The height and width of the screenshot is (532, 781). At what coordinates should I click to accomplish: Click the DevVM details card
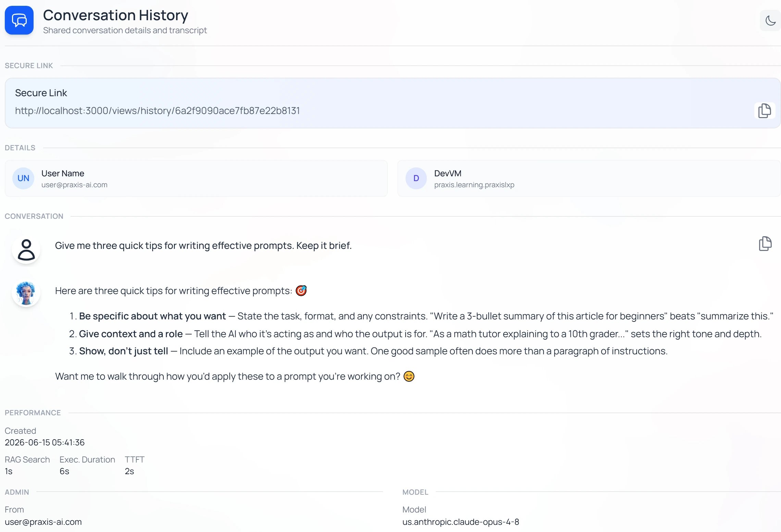pos(589,178)
